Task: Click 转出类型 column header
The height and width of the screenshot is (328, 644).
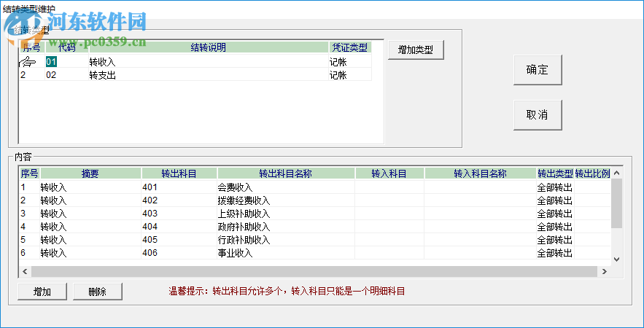Action: 555,173
